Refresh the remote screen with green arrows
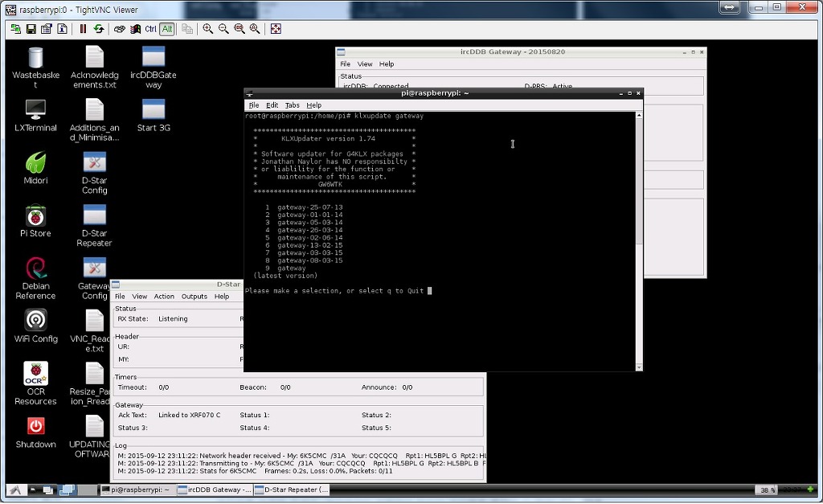 99,29
